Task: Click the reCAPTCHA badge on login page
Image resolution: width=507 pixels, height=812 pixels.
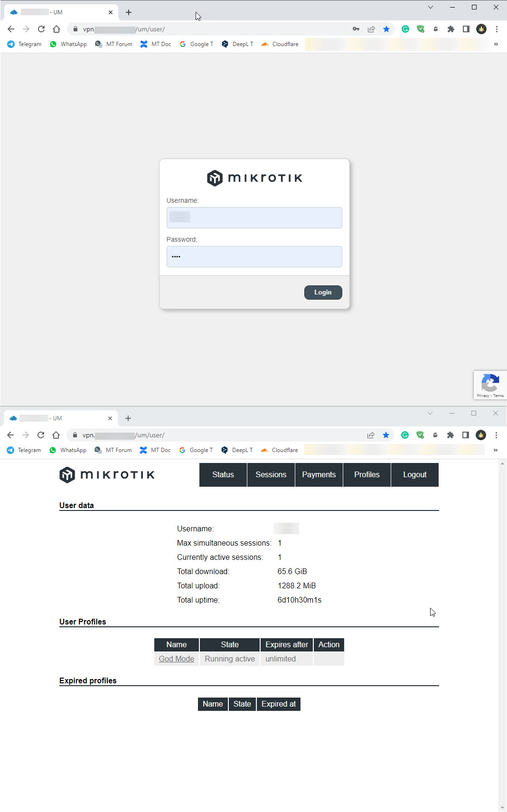Action: 490,385
